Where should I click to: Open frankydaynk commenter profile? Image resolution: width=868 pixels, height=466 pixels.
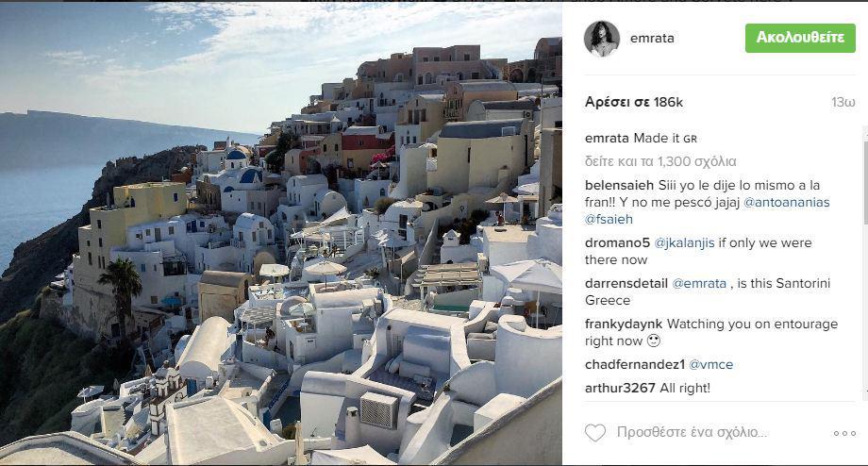[624, 324]
